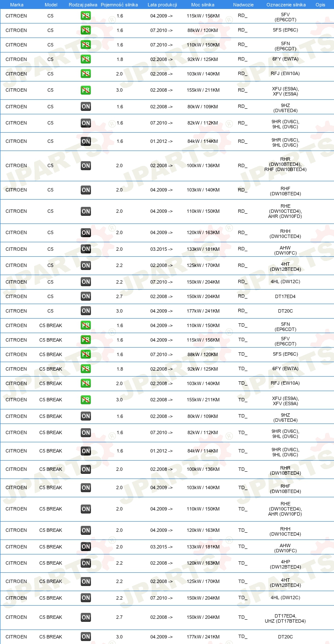Viewport: 334px width, 644px height.
Task: Select diesel ON icon in C5 2.7 DT17ED4 row
Action: tap(85, 296)
